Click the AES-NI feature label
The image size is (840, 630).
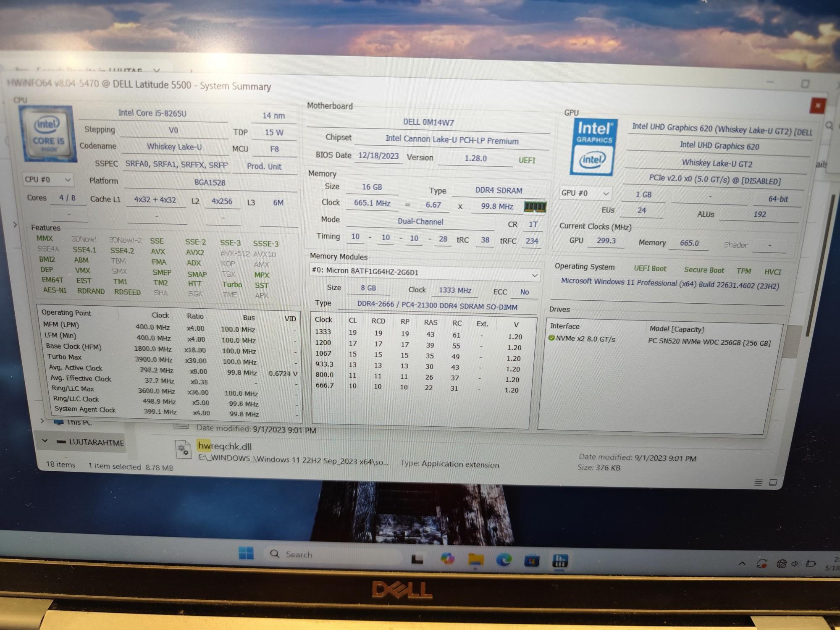pos(55,290)
